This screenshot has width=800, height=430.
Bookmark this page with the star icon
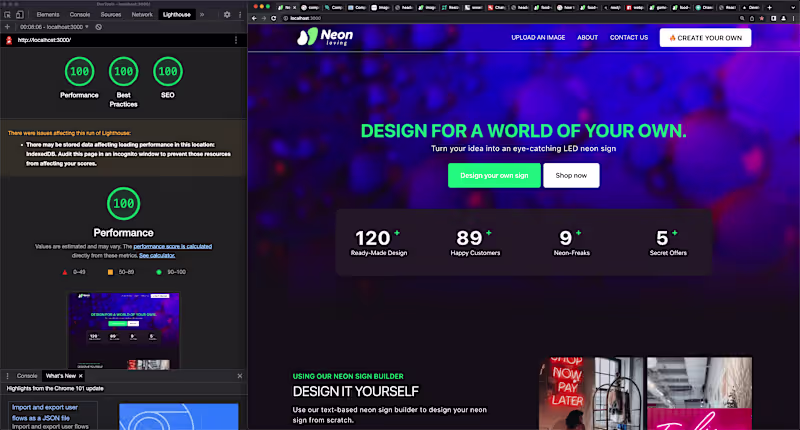762,18
